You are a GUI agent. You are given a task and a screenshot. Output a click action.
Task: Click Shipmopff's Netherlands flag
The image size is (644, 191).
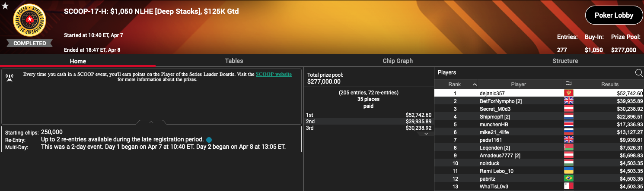coord(568,116)
